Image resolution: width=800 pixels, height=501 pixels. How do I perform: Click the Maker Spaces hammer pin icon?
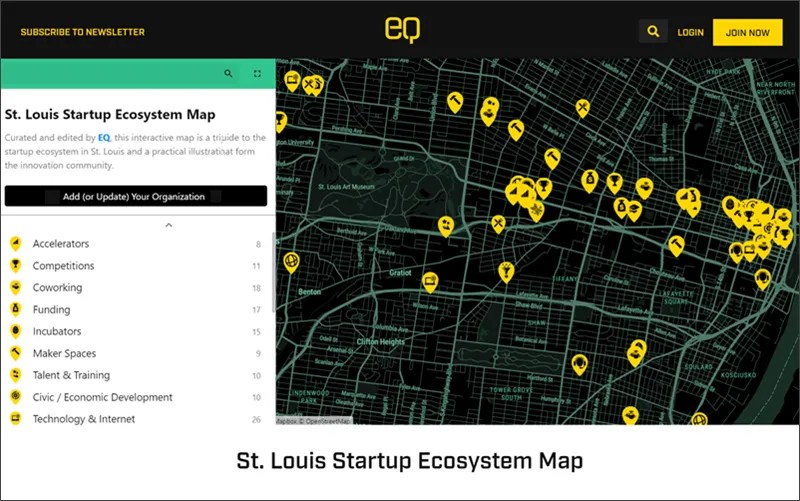[x=16, y=353]
